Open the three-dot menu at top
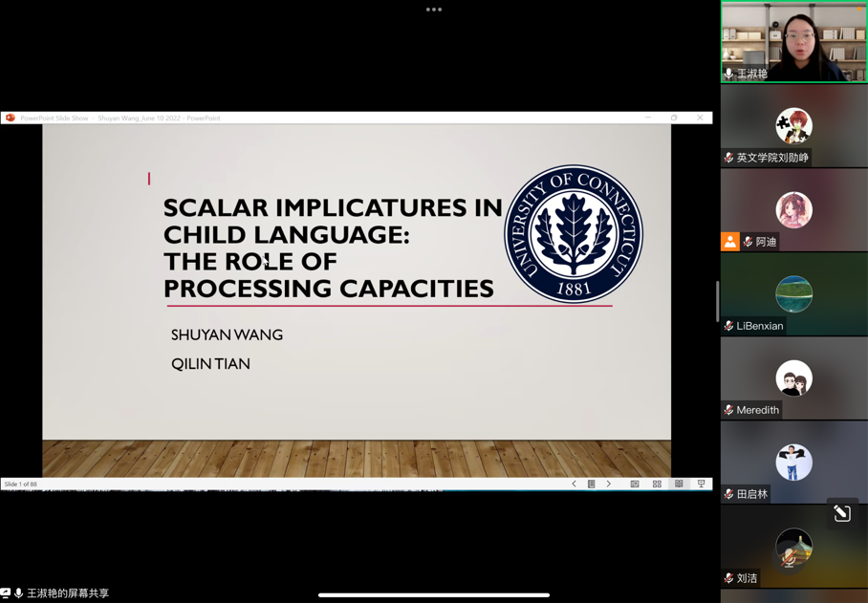 434,10
